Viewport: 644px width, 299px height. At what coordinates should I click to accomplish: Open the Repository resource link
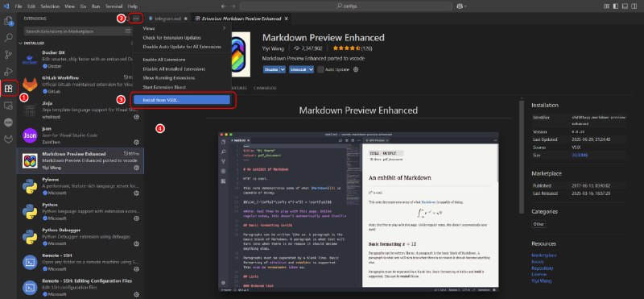pyautogui.click(x=542, y=268)
